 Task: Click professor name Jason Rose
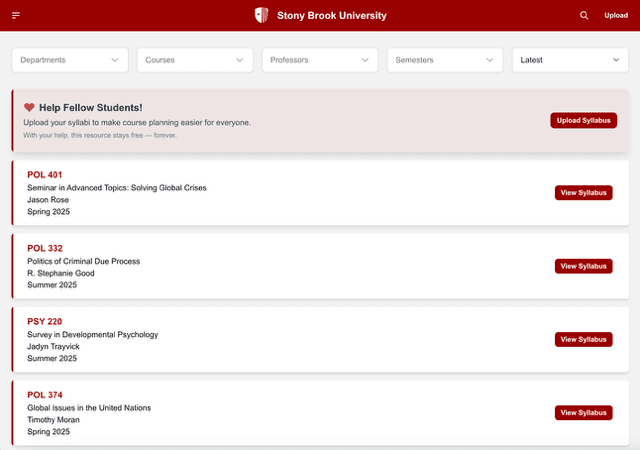click(48, 200)
